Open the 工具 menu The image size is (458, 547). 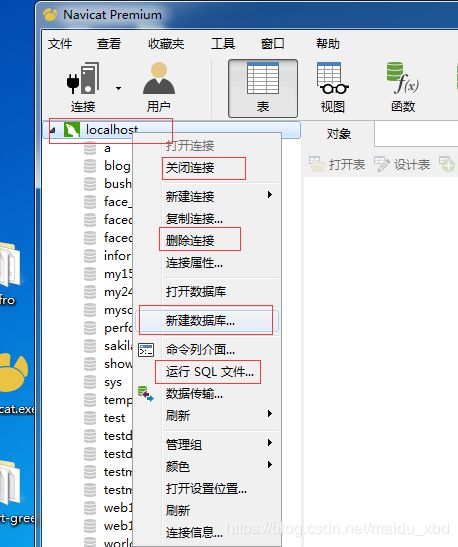(x=223, y=44)
